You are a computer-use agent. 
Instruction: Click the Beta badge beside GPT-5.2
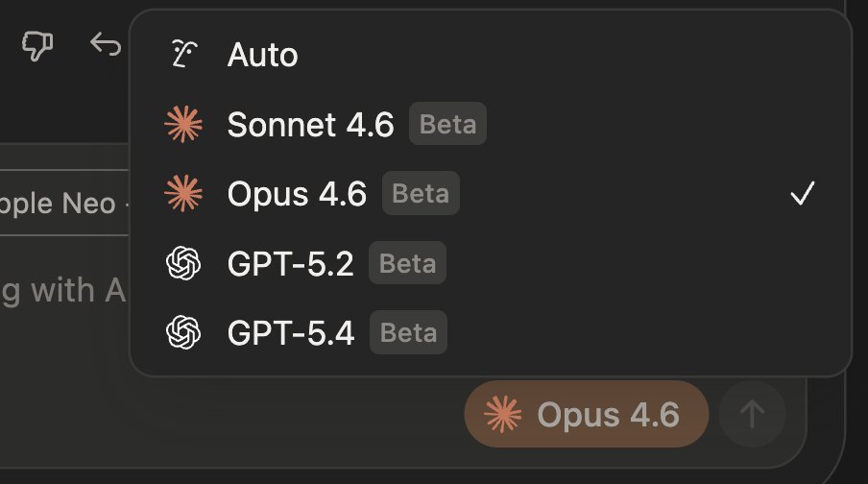(407, 264)
